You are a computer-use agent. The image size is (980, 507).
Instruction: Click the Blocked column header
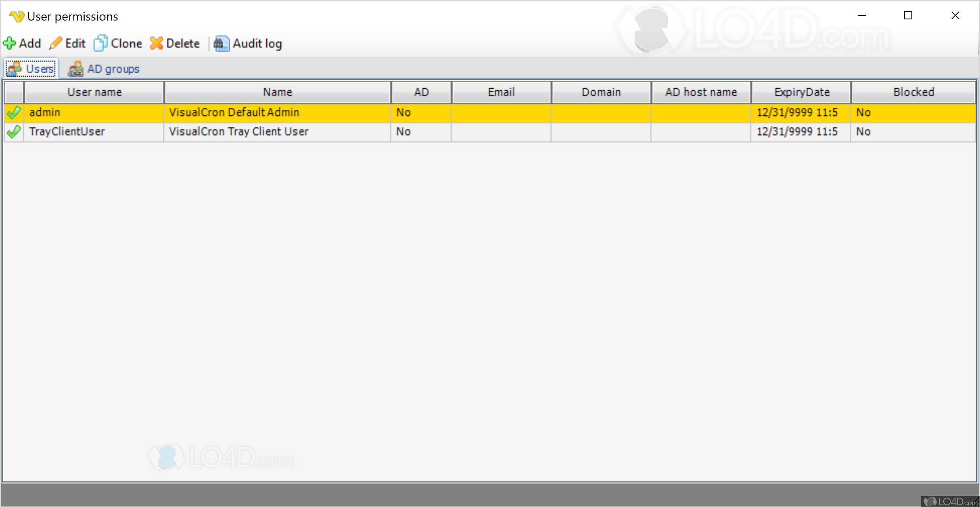click(913, 92)
